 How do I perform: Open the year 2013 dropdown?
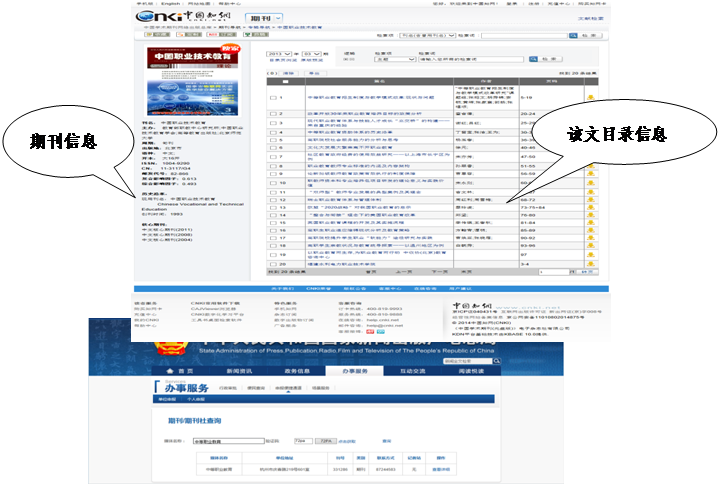pos(279,54)
